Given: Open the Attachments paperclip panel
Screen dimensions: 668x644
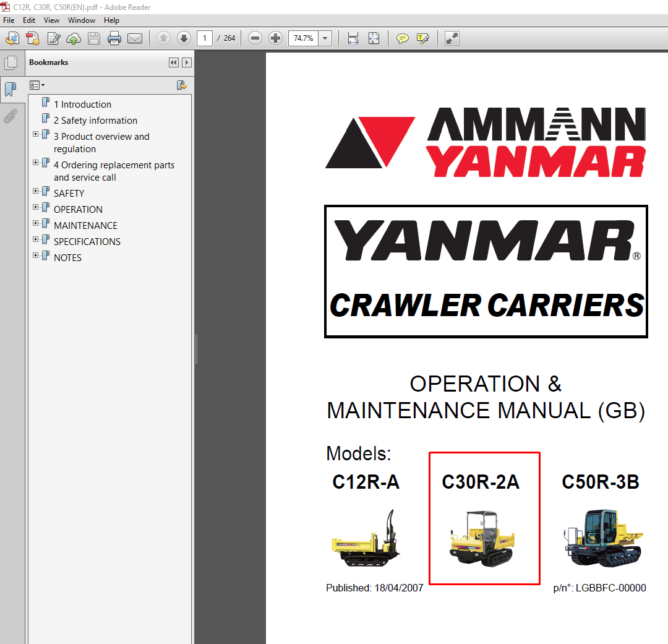Looking at the screenshot, I should point(11,116).
